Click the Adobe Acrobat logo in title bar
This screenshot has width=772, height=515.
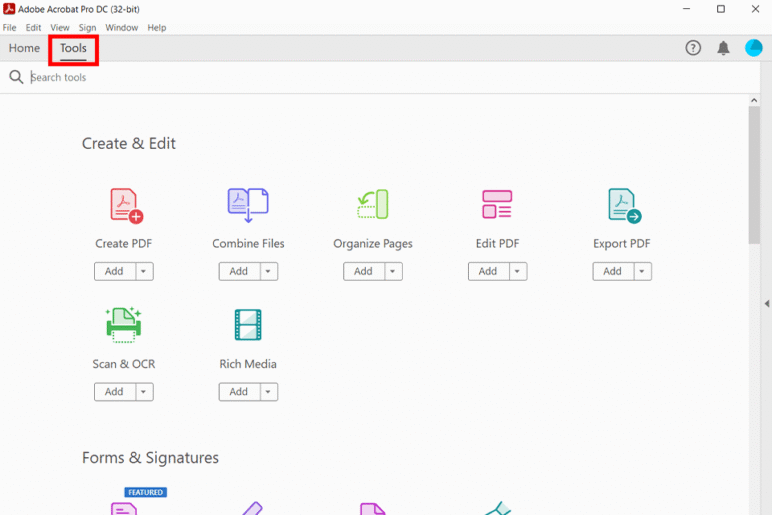(9, 8)
